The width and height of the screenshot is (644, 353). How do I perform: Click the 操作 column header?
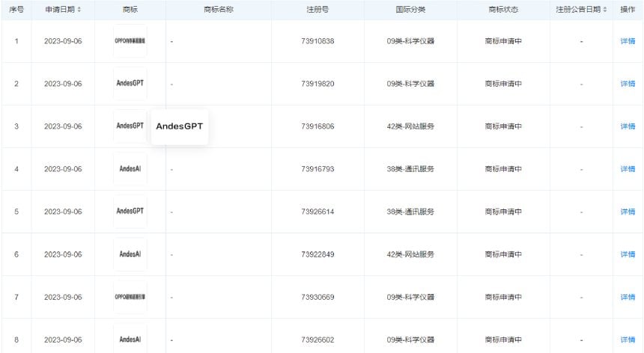628,10
